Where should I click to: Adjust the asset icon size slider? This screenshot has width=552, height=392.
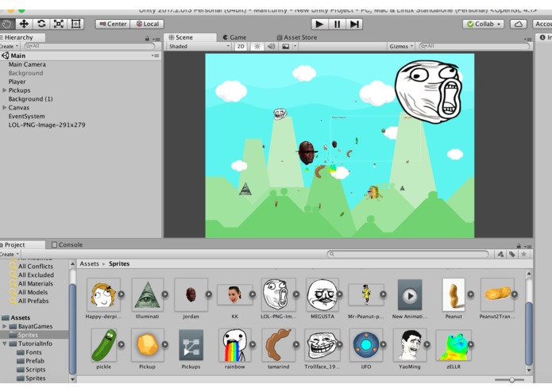(510, 379)
